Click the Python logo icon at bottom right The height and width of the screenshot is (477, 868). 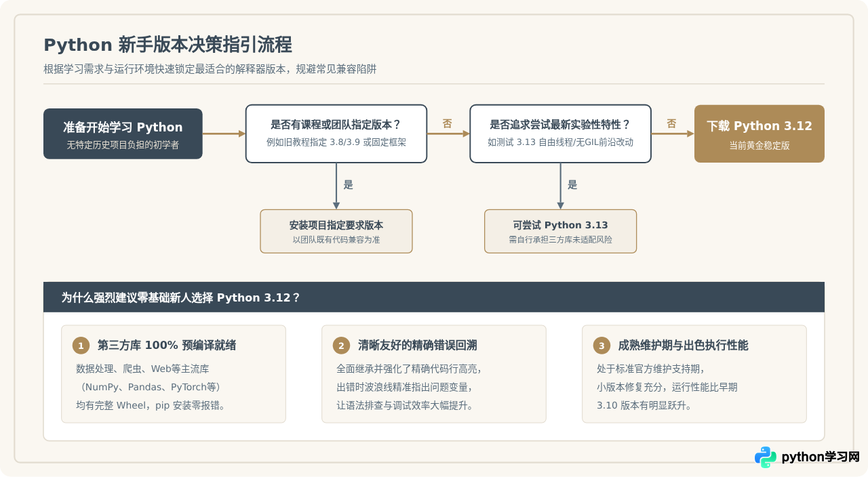pos(766,457)
